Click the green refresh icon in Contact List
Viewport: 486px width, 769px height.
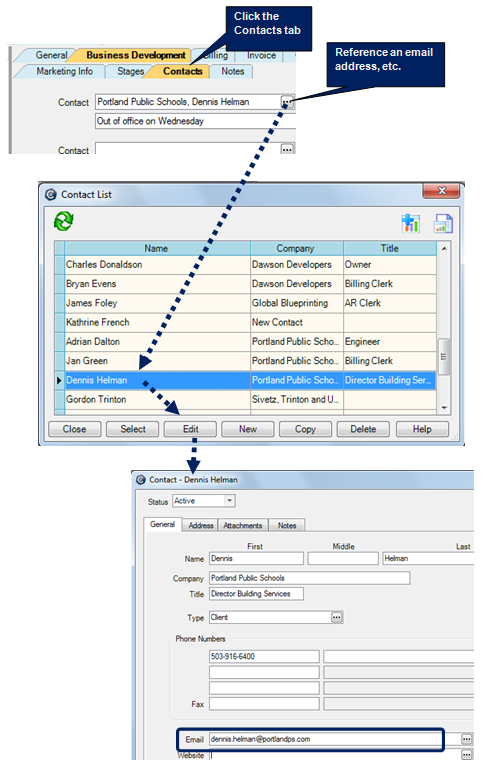[64, 221]
